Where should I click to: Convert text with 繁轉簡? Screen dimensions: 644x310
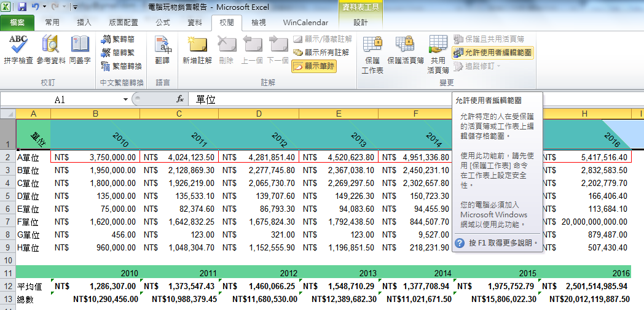(118, 40)
